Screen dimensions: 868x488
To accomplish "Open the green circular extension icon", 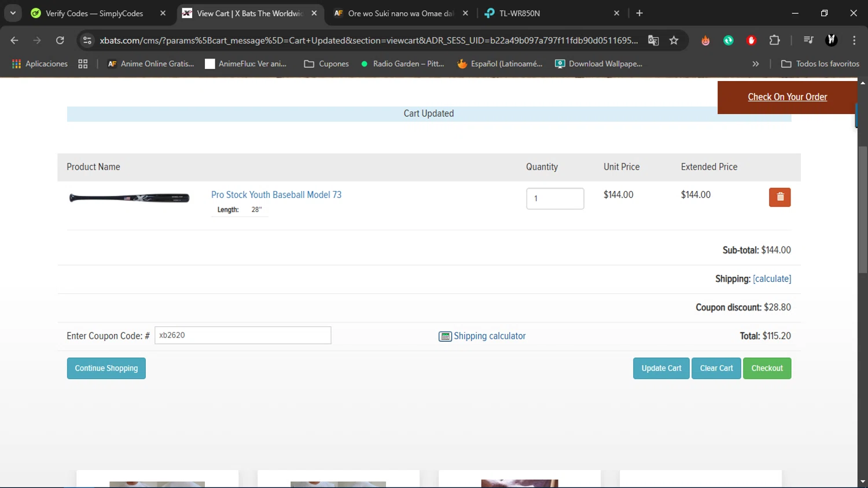I will coord(729,41).
